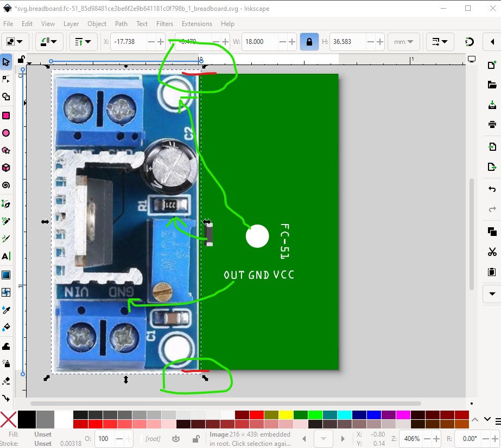
Task: Click the Paint Bucket fill tool
Action: pyautogui.click(x=6, y=327)
